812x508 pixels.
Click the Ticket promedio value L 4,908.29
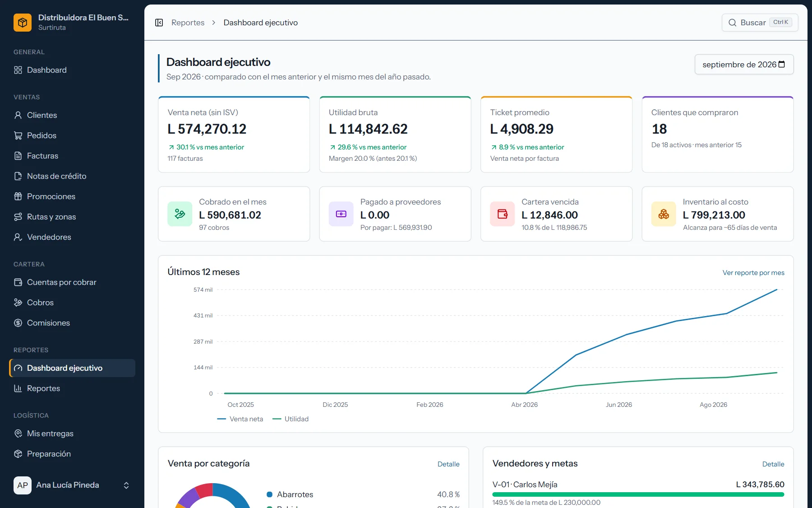click(522, 129)
